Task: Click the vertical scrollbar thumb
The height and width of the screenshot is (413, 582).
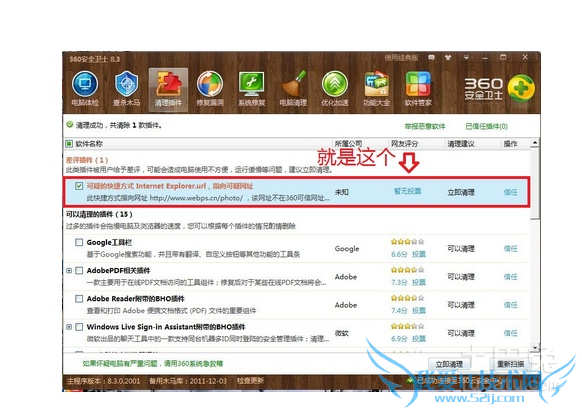Action: [535, 184]
